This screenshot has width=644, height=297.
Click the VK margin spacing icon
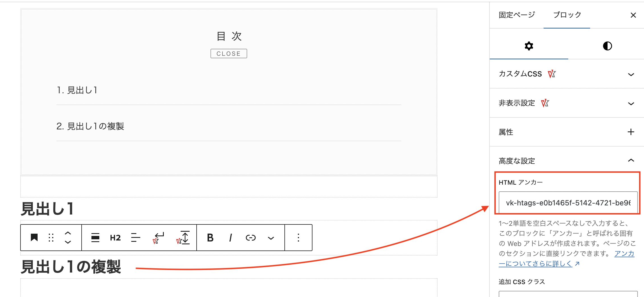point(183,238)
